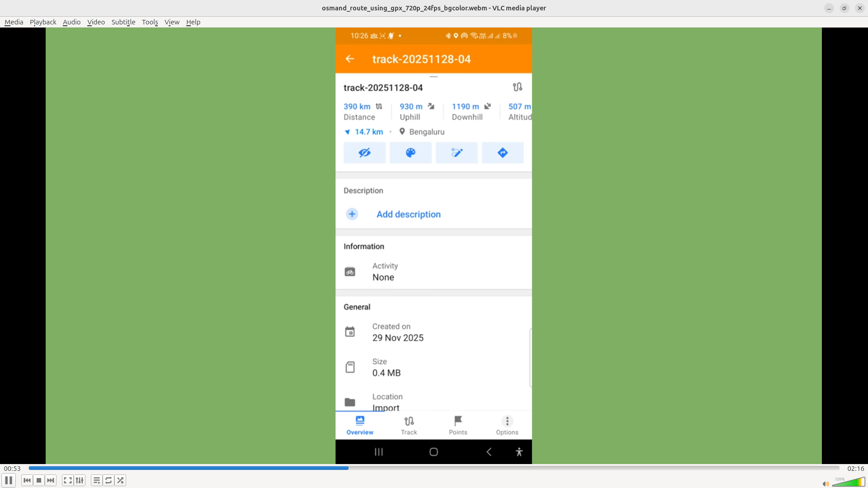Tap the edit track pencil button
The height and width of the screenshot is (488, 868).
457,153
